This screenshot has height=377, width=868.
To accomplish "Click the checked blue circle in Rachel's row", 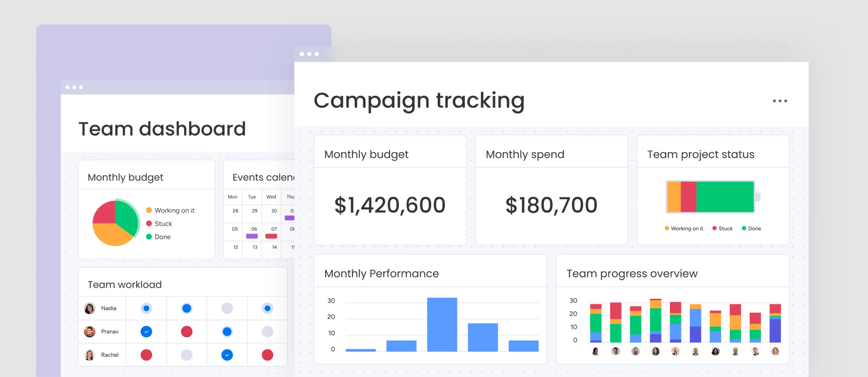I will click(x=227, y=355).
